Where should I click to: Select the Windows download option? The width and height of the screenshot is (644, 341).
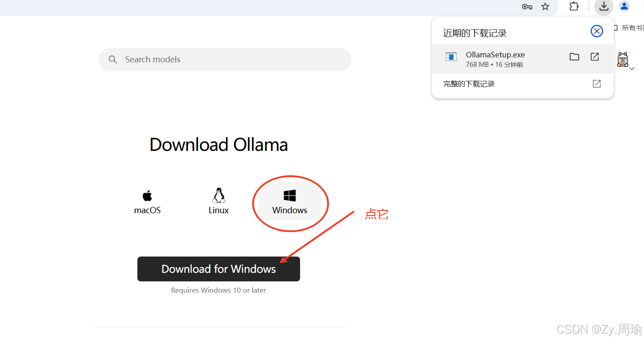pyautogui.click(x=290, y=202)
